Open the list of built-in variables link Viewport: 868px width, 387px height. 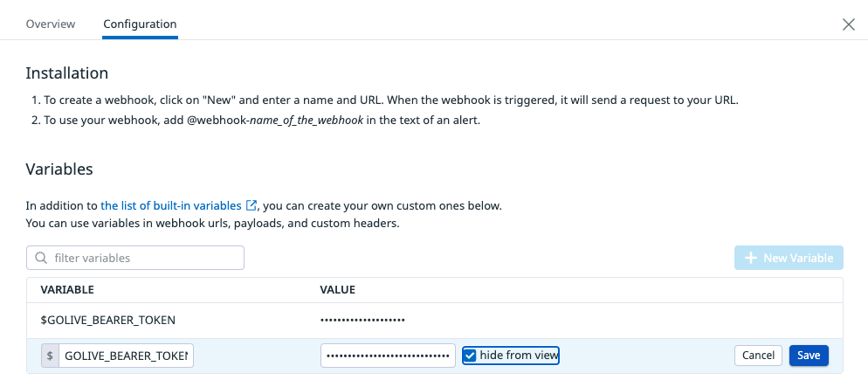tap(171, 206)
